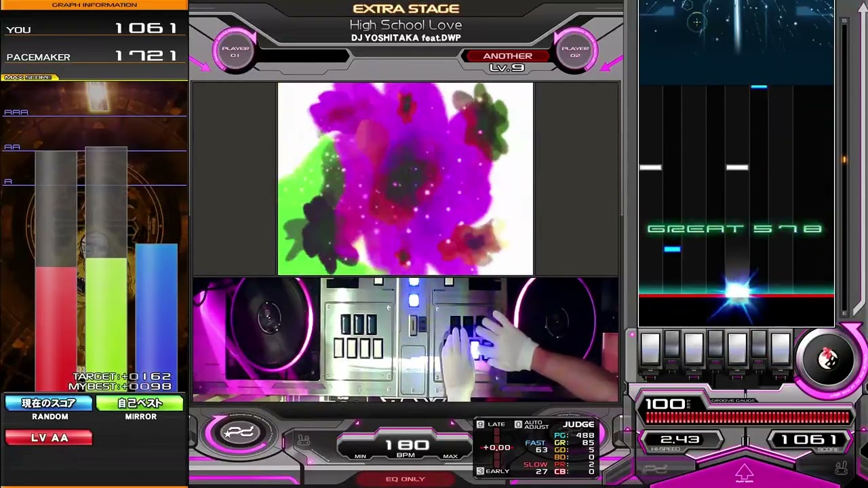Click the timing offset meter at +0.00

tap(496, 447)
